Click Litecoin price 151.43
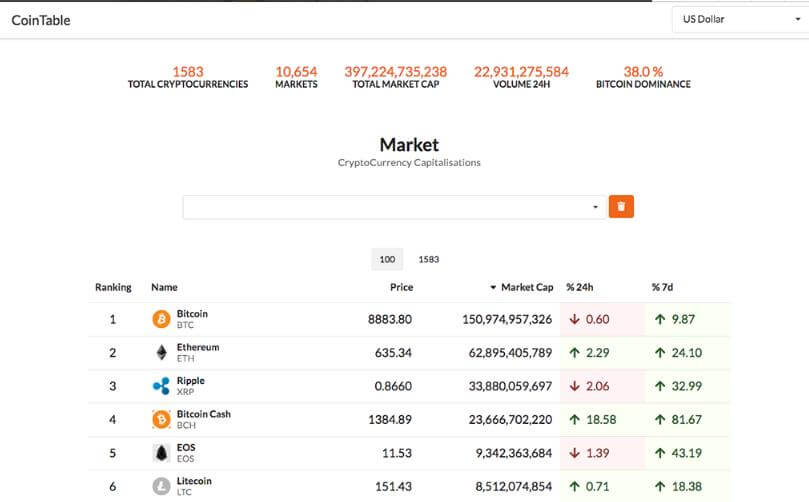This screenshot has width=809, height=502. 393,486
